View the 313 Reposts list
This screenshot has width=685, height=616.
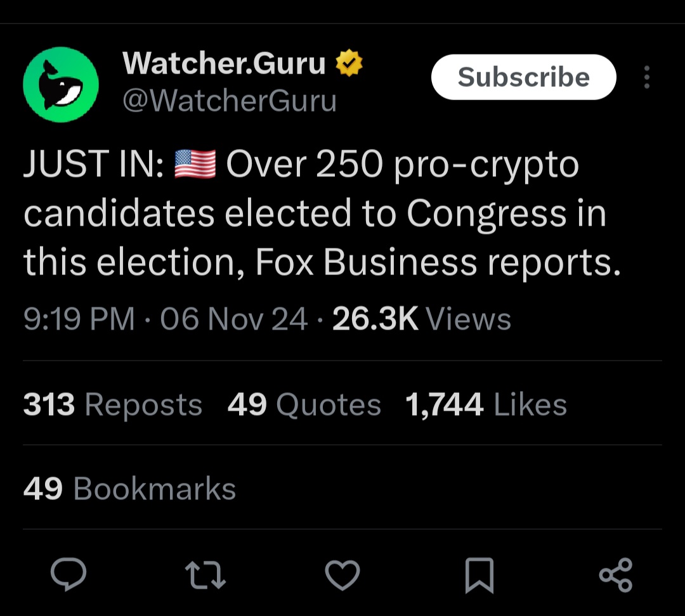(x=113, y=404)
